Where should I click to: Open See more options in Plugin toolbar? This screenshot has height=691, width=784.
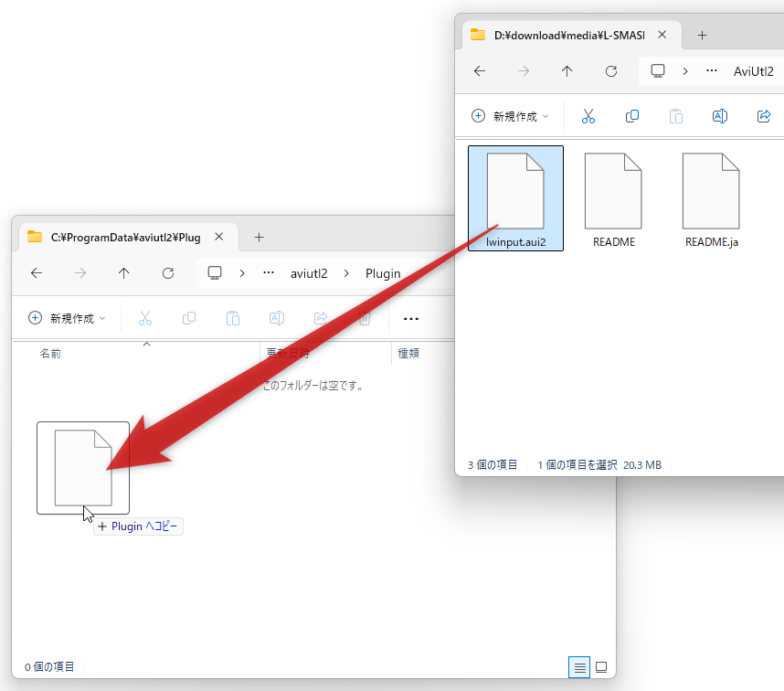pos(411,318)
